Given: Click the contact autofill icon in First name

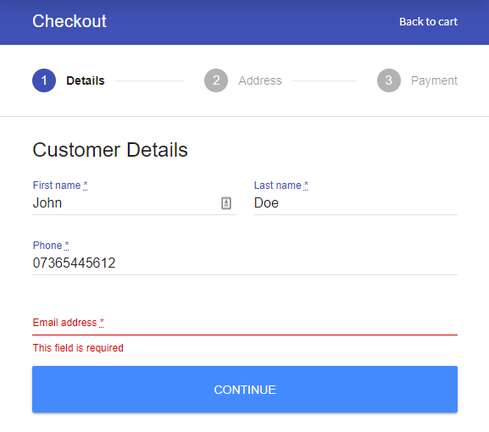Looking at the screenshot, I should click(226, 203).
